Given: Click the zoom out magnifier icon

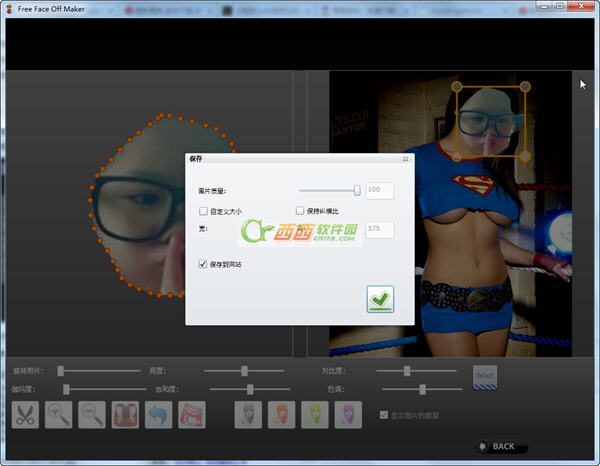Looking at the screenshot, I should (92, 415).
